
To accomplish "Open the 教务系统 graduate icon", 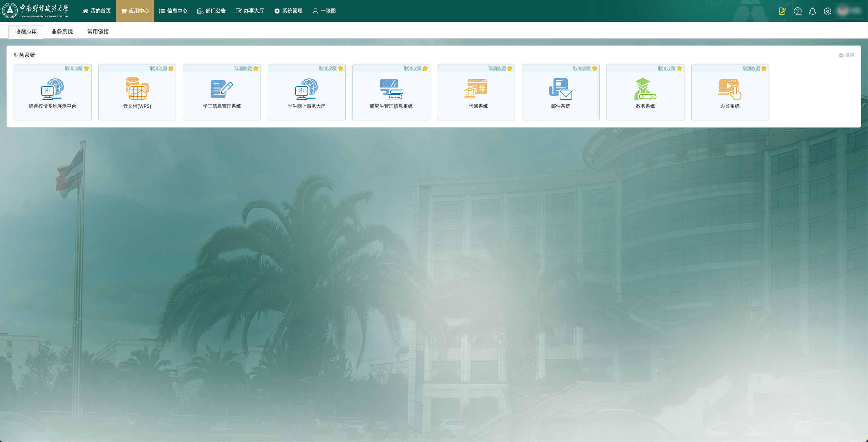I will [645, 89].
